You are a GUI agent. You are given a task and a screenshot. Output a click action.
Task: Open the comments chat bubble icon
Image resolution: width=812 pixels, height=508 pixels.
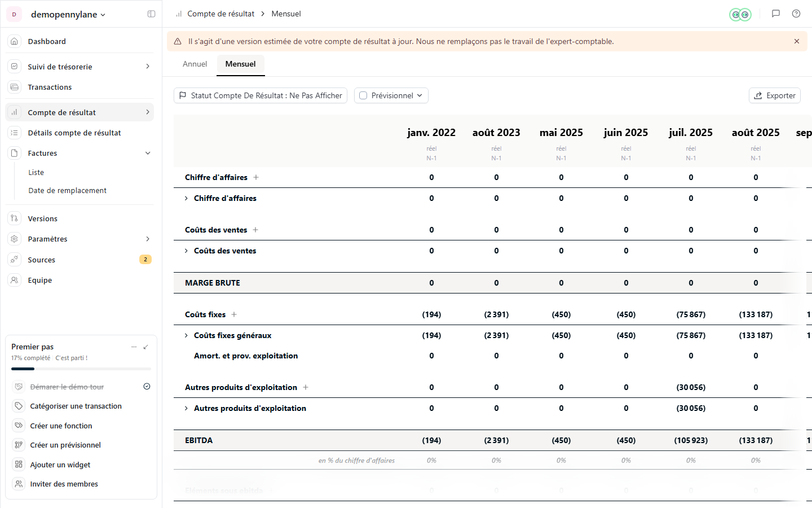[776, 14]
